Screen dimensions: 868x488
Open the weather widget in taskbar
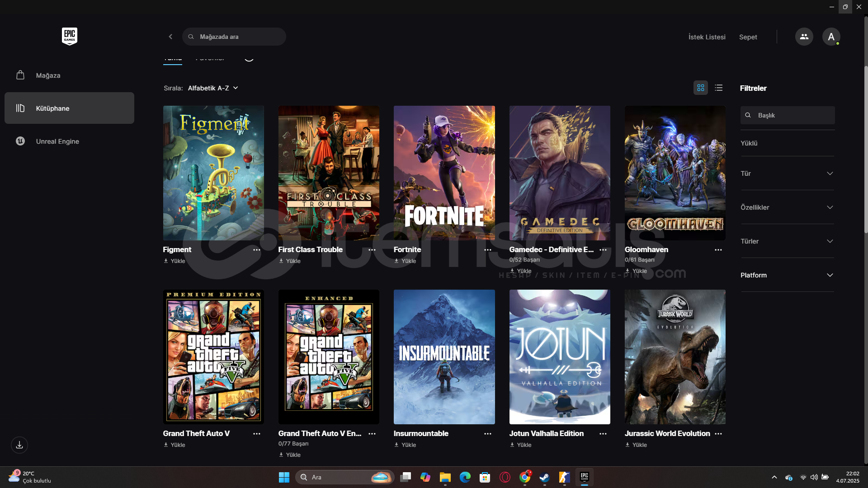pos(30,477)
